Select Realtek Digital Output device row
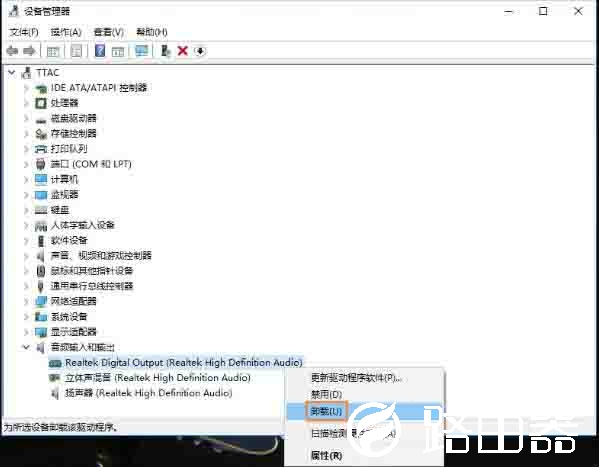 pyautogui.click(x=183, y=363)
